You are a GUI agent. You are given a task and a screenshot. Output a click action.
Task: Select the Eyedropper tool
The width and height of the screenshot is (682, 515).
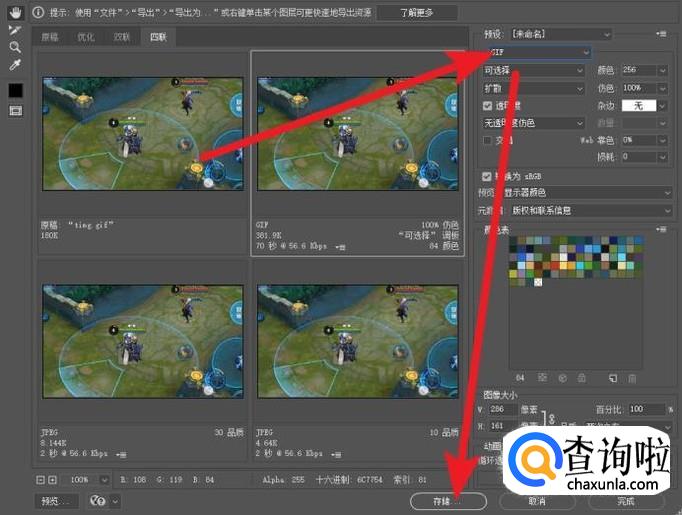pos(15,65)
